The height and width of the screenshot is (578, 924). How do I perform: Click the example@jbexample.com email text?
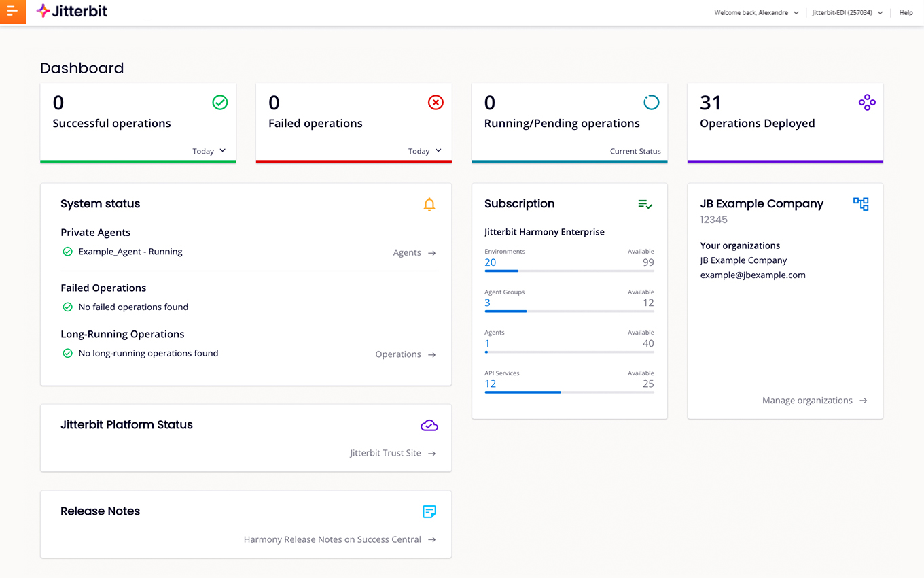(753, 275)
